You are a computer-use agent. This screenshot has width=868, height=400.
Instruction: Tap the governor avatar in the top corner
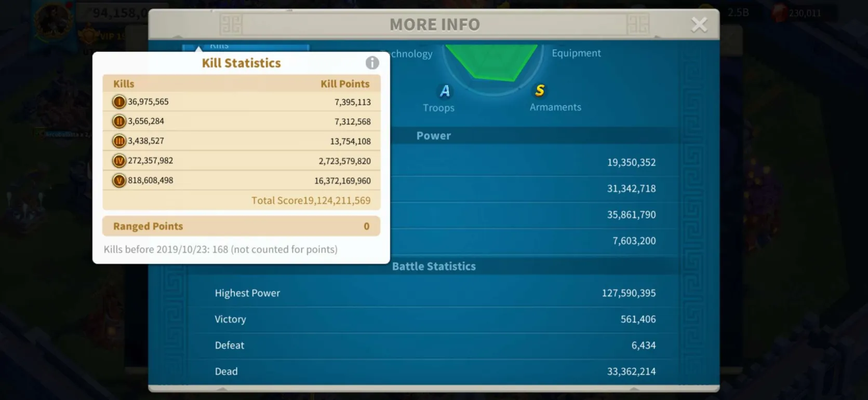[x=53, y=21]
